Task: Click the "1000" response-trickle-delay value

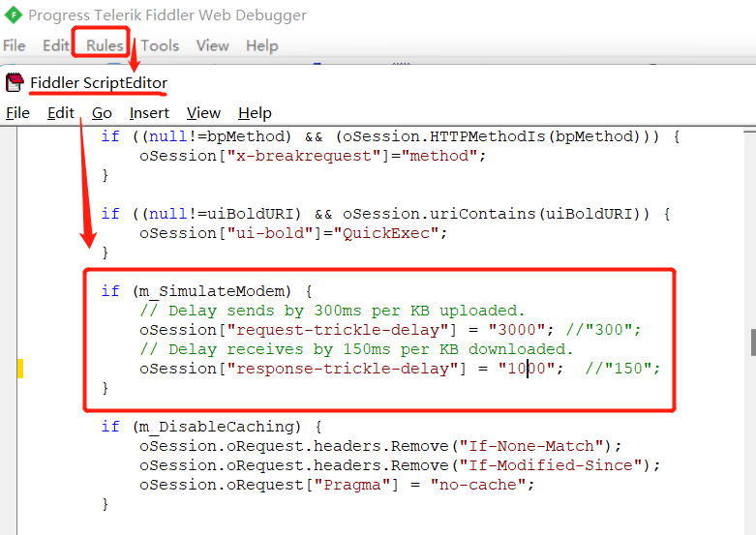Action: point(530,369)
